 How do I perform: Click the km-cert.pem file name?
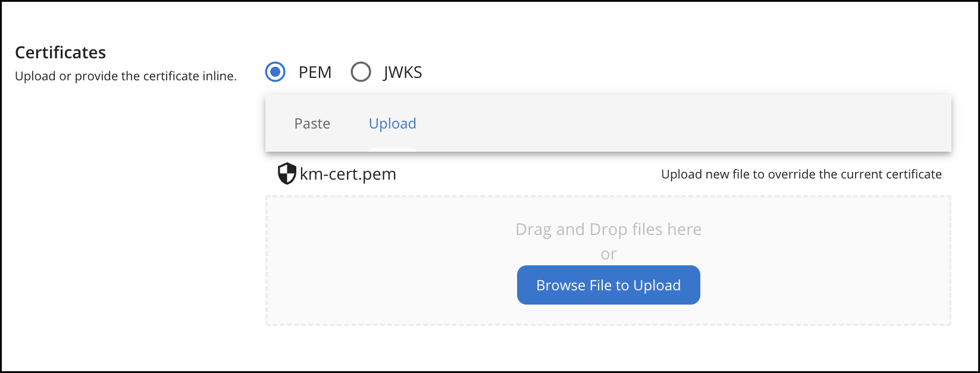(347, 174)
